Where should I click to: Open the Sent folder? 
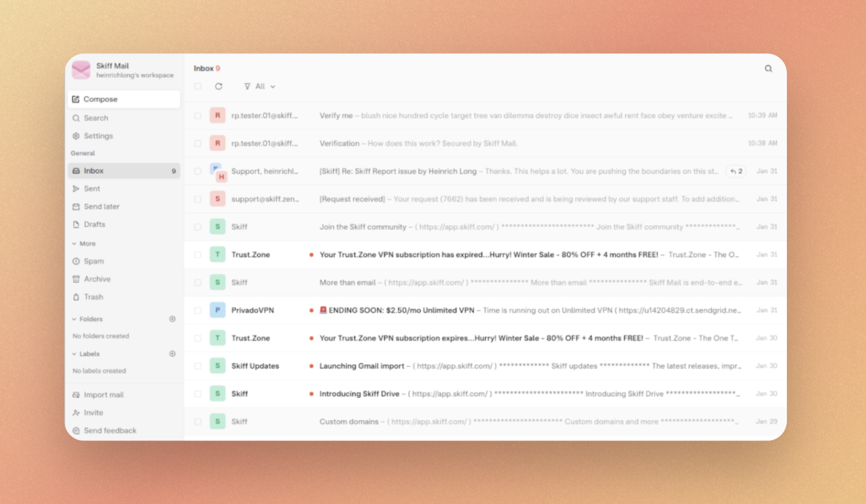[92, 188]
